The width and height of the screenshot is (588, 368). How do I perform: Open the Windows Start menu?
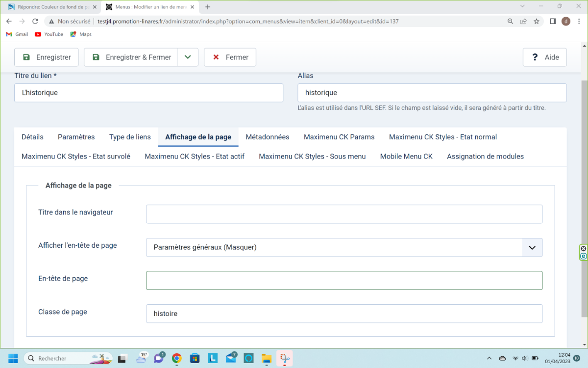pyautogui.click(x=13, y=358)
